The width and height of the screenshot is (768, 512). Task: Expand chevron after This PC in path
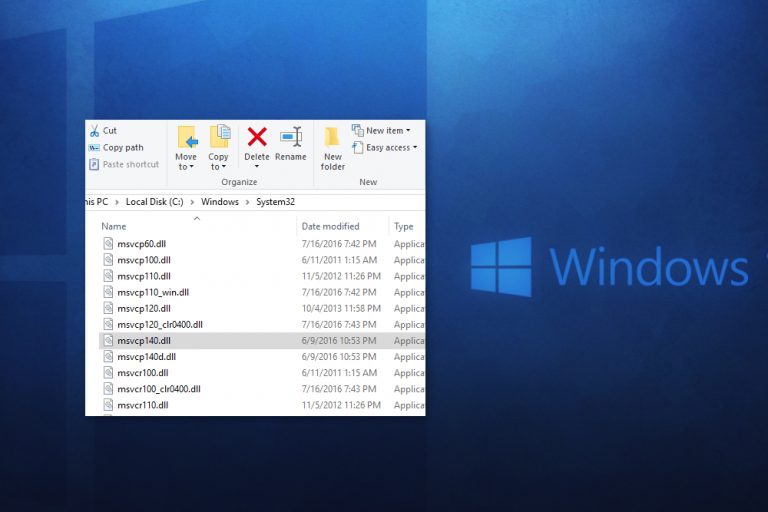click(117, 202)
